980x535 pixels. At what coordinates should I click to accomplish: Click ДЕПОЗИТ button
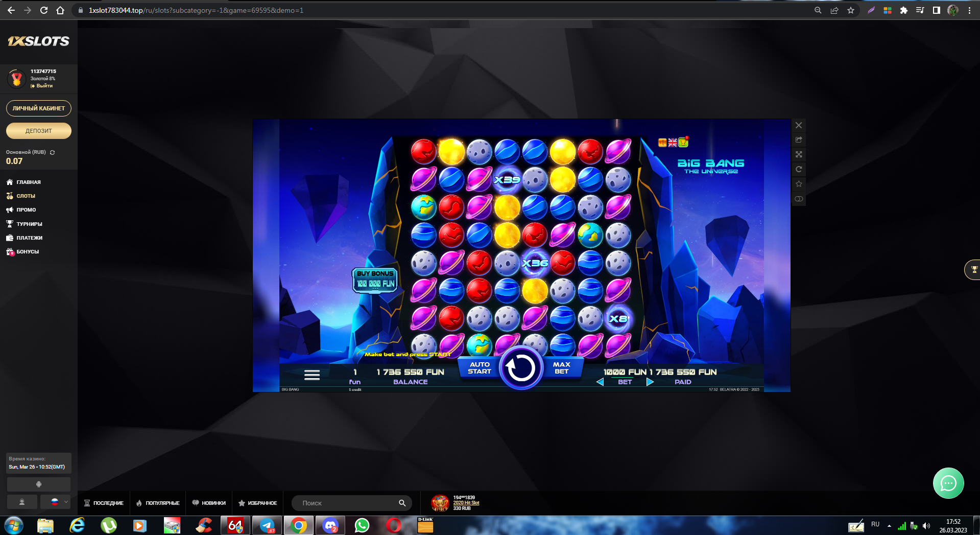pyautogui.click(x=39, y=131)
